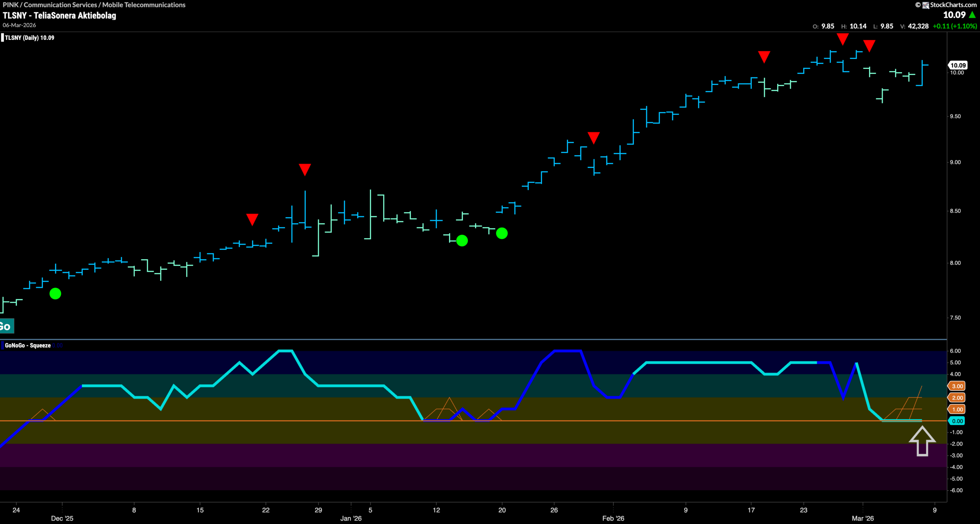Click the 06-Mar-2026 date label
Image resolution: width=980 pixels, height=524 pixels.
19,25
